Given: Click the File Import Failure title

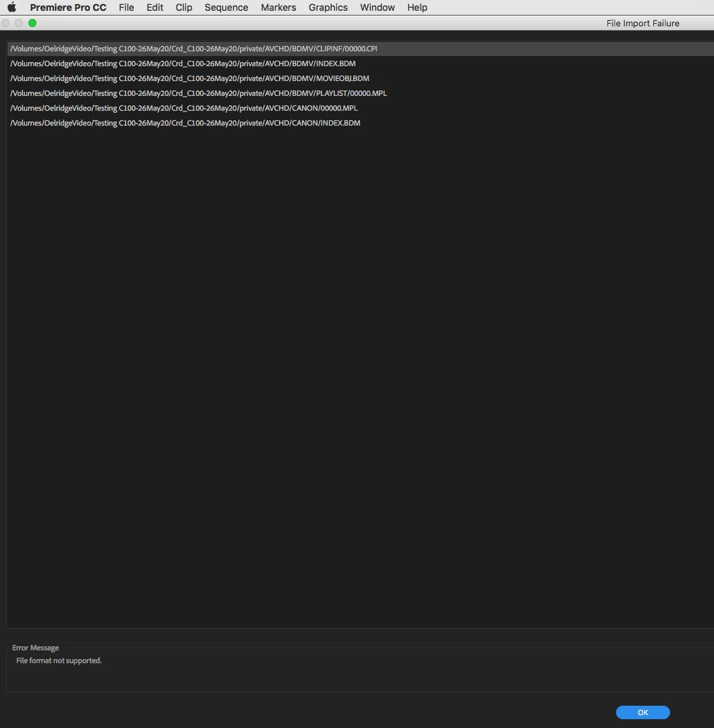Looking at the screenshot, I should tap(643, 23).
